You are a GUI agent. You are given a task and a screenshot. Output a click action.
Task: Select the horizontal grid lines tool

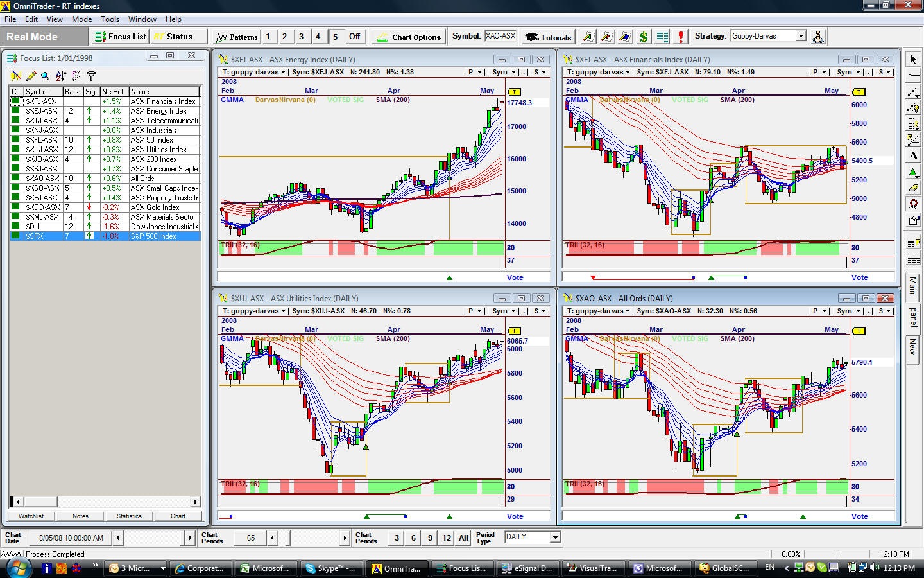click(x=913, y=259)
